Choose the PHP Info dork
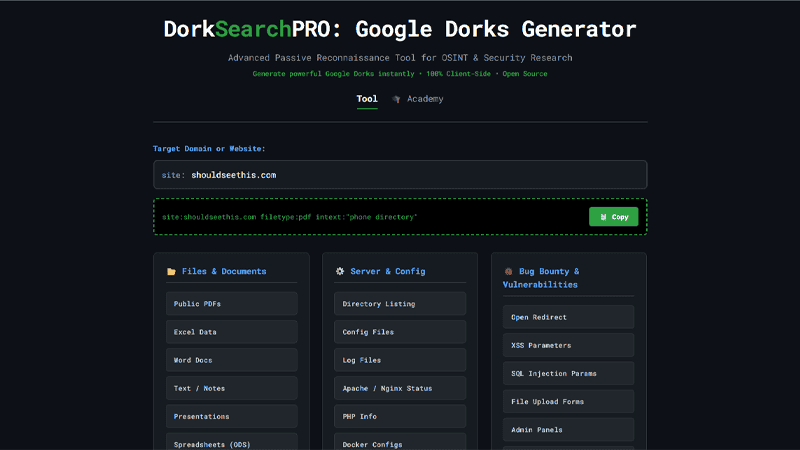Viewport: 800px width, 450px height. (x=400, y=416)
